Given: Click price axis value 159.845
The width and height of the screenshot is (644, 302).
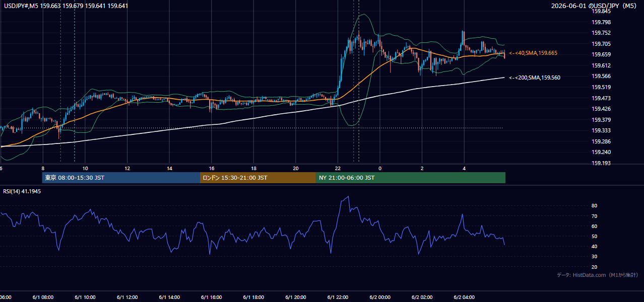Looking at the screenshot, I should pos(602,11).
